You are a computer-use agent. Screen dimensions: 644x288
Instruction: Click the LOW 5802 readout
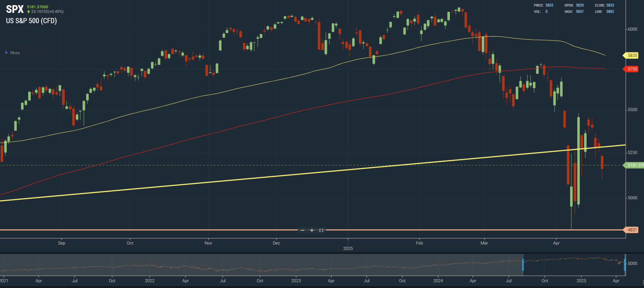[x=605, y=11]
